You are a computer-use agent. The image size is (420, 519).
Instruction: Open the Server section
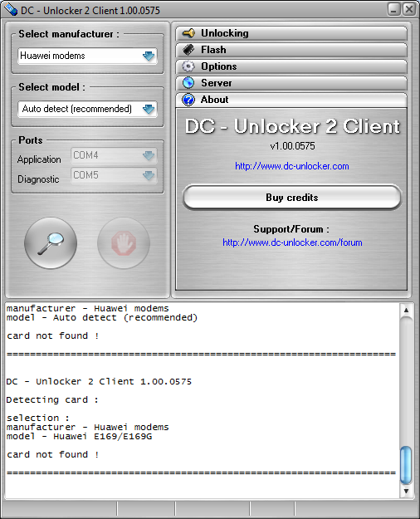[291, 83]
